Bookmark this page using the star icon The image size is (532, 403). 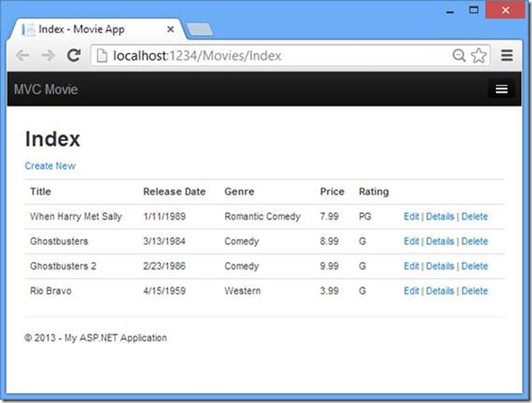click(x=479, y=56)
